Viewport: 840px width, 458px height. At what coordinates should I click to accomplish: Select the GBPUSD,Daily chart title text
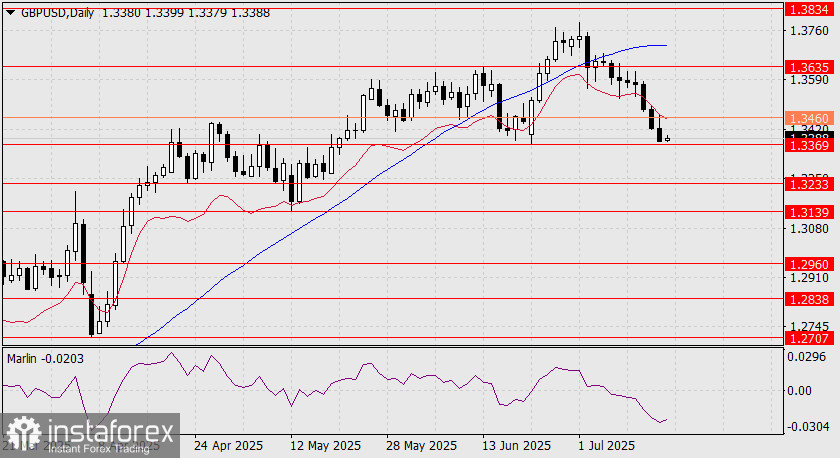[x=57, y=13]
